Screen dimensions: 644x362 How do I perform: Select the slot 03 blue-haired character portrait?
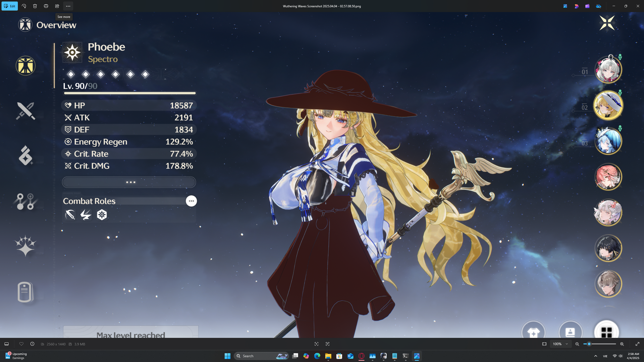pos(608,141)
